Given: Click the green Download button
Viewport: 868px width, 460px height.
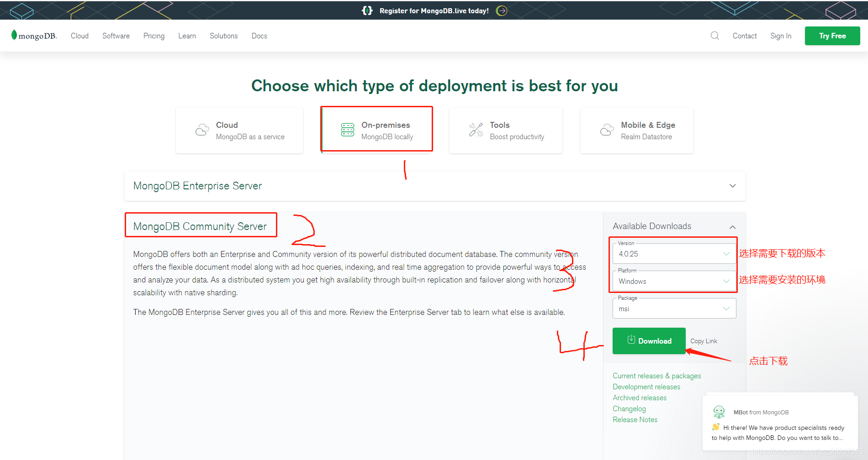Looking at the screenshot, I should [x=649, y=341].
